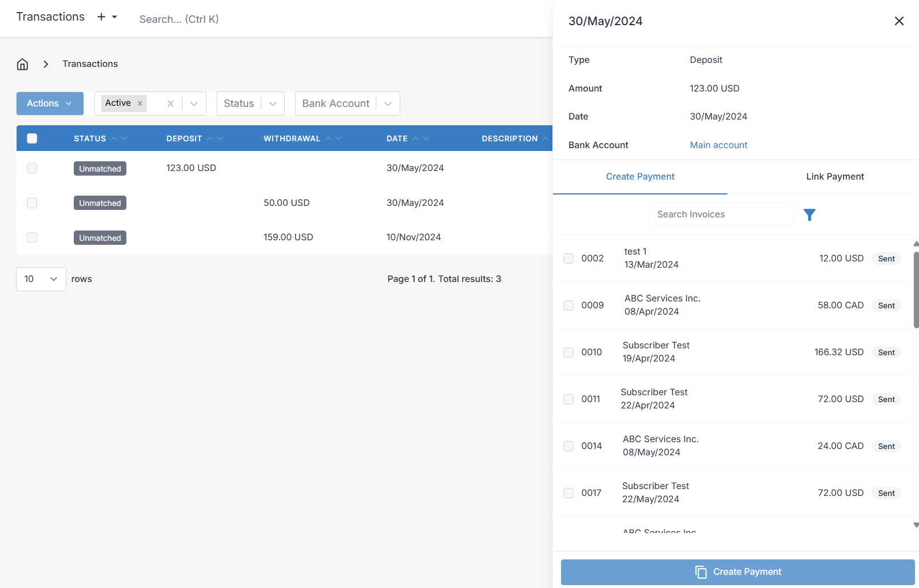Viewport: 919px width, 588px height.
Task: Focus the Search Invoices field
Action: (721, 214)
